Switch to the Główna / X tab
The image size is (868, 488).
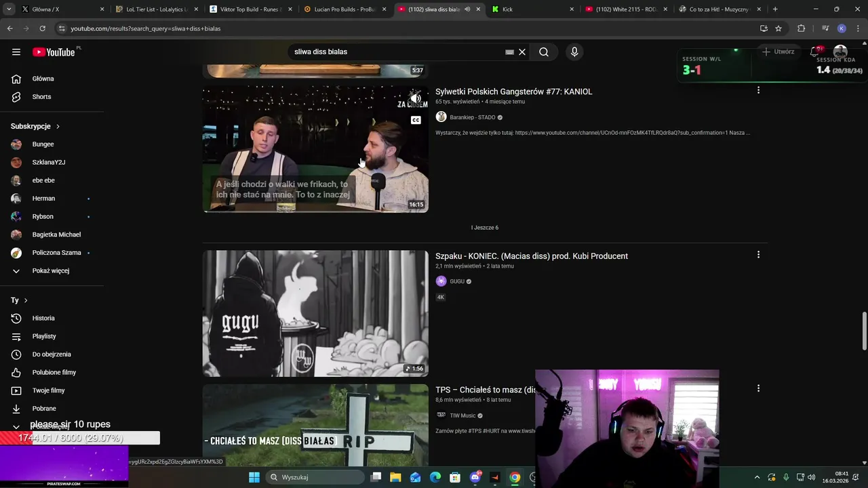point(63,9)
